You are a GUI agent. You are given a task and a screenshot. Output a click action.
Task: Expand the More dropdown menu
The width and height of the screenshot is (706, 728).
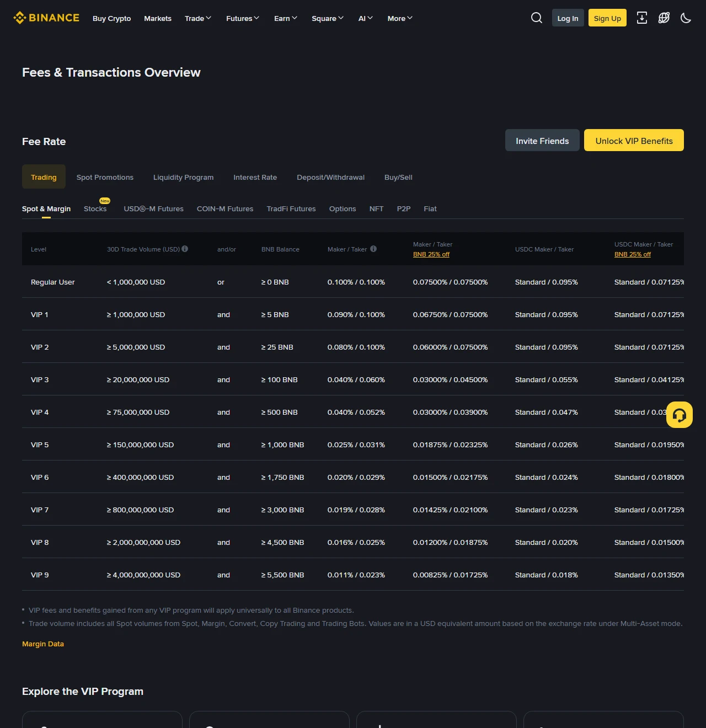tap(400, 18)
